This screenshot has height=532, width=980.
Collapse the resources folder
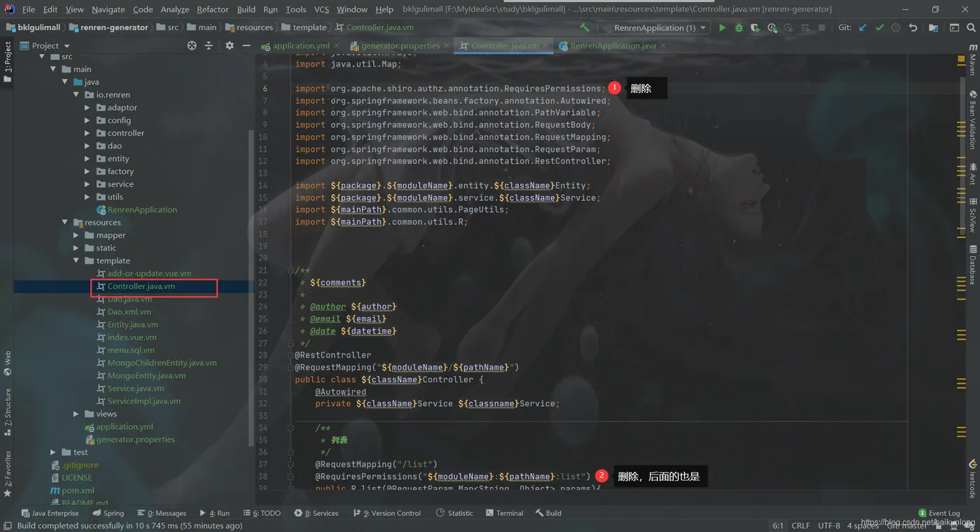[x=65, y=223]
